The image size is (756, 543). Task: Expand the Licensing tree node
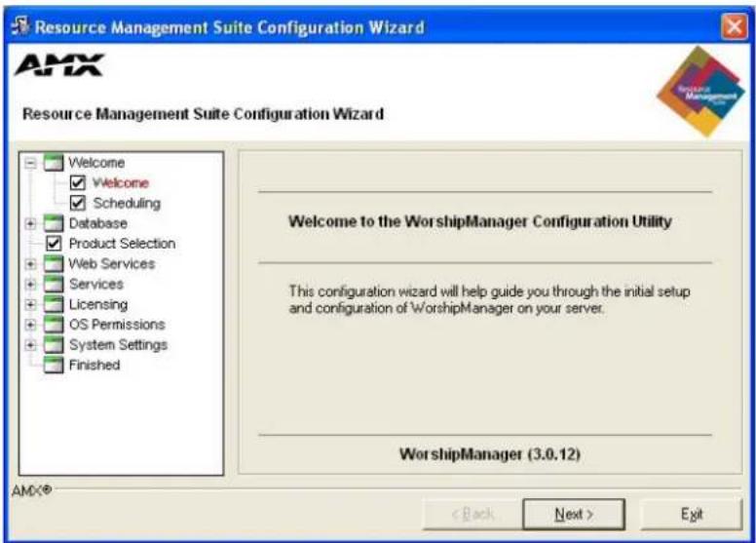click(30, 304)
